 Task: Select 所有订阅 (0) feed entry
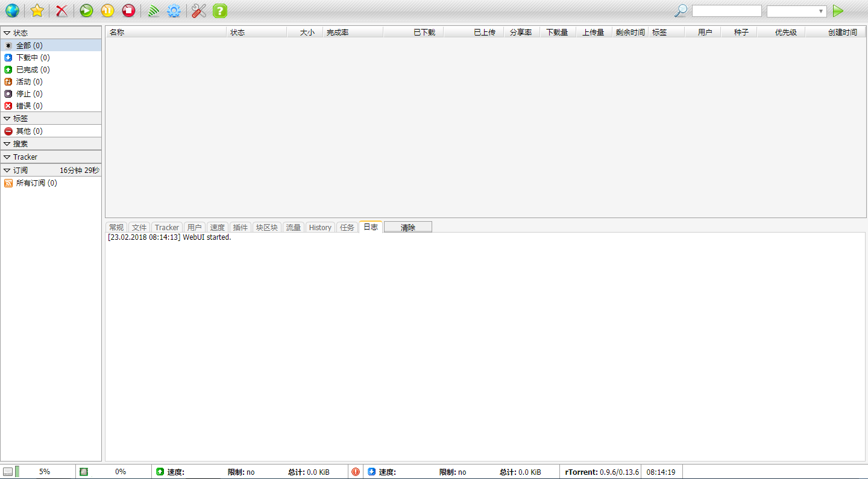coord(51,183)
